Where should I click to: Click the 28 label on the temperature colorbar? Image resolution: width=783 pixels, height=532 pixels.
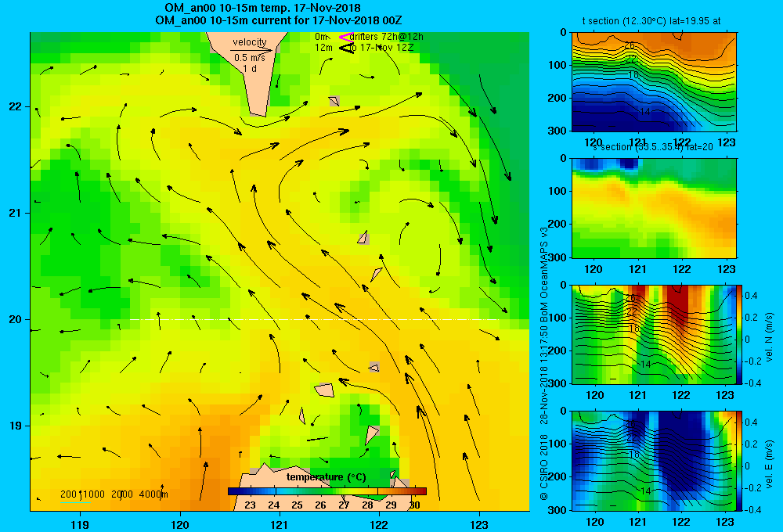coord(367,505)
